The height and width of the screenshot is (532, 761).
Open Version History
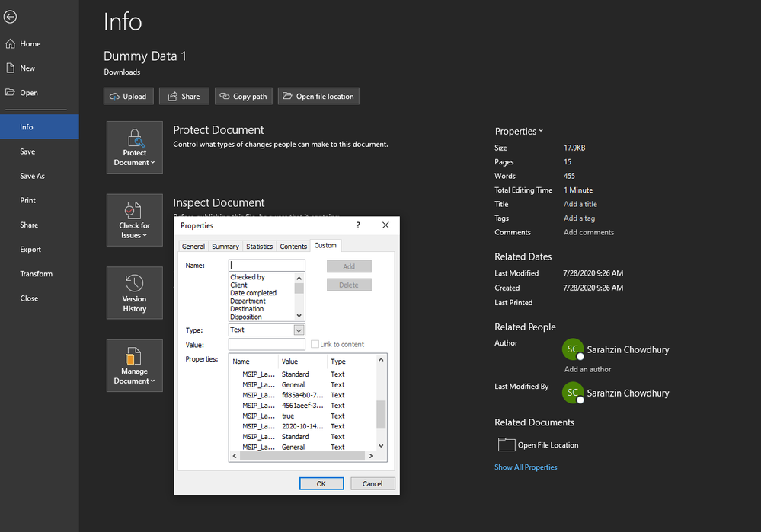134,293
